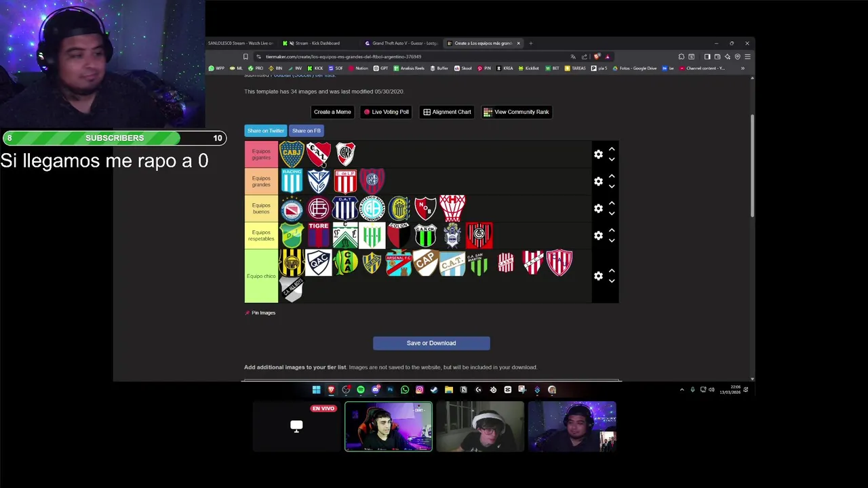This screenshot has height=488, width=868.
Task: Click the Equipos buenos tier label
Action: (261, 209)
